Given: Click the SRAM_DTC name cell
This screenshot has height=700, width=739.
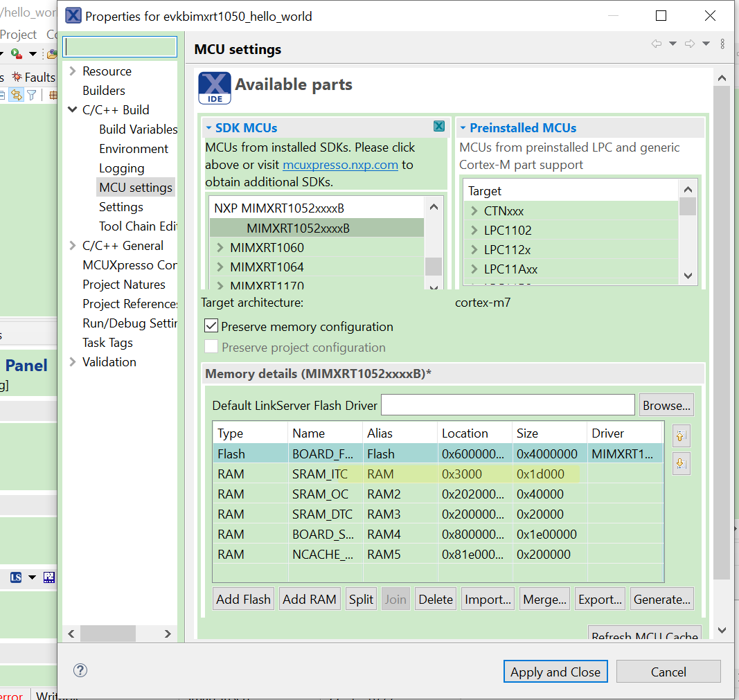Looking at the screenshot, I should 322,514.
